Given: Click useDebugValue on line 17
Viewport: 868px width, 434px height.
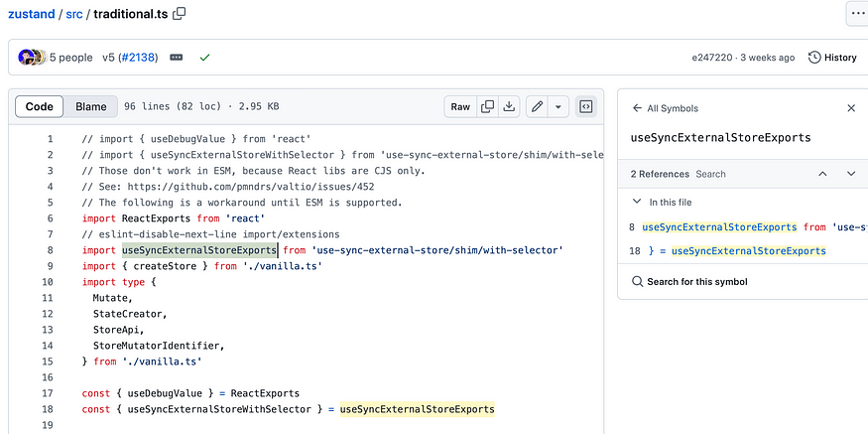Looking at the screenshot, I should point(165,393).
